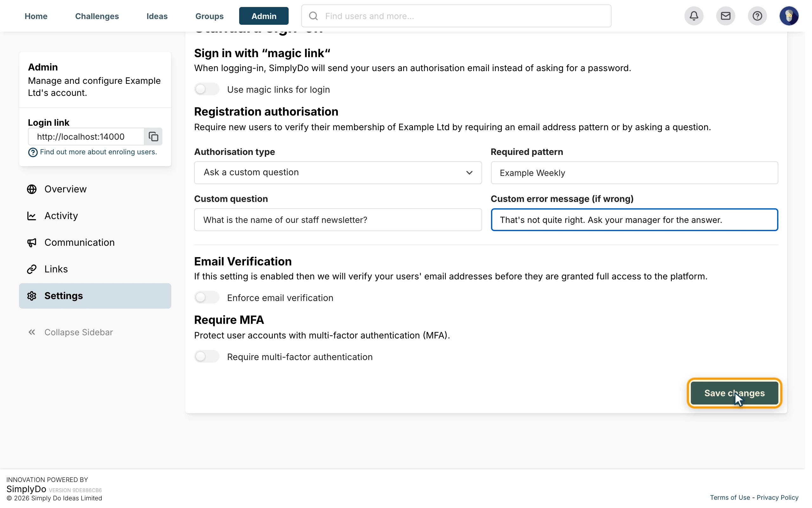Focus the Find users and more search field
Viewport: 812px width, 508px height.
coord(456,16)
